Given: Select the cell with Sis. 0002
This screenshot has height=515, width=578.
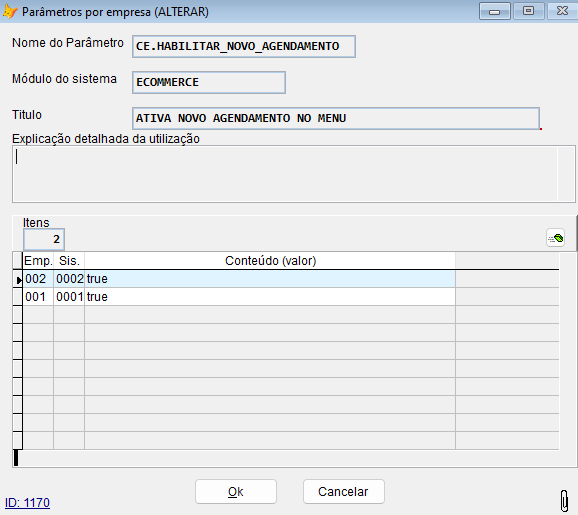Looking at the screenshot, I should pos(69,279).
